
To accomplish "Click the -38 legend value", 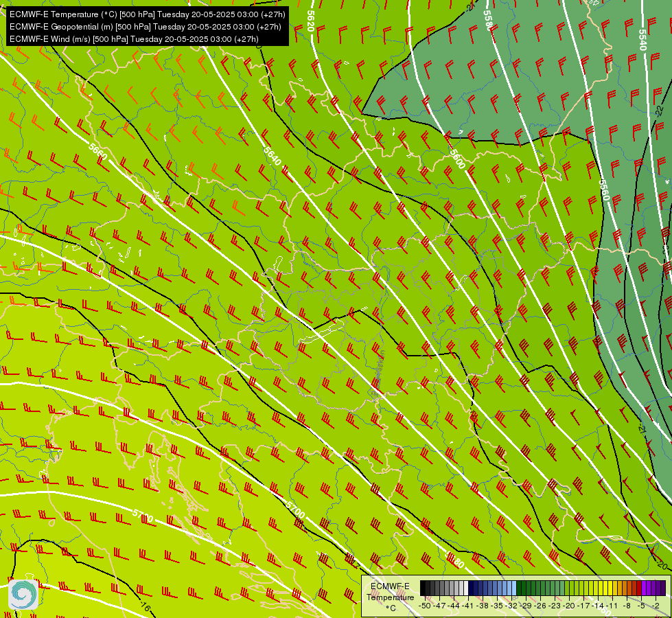I will pos(482,606).
